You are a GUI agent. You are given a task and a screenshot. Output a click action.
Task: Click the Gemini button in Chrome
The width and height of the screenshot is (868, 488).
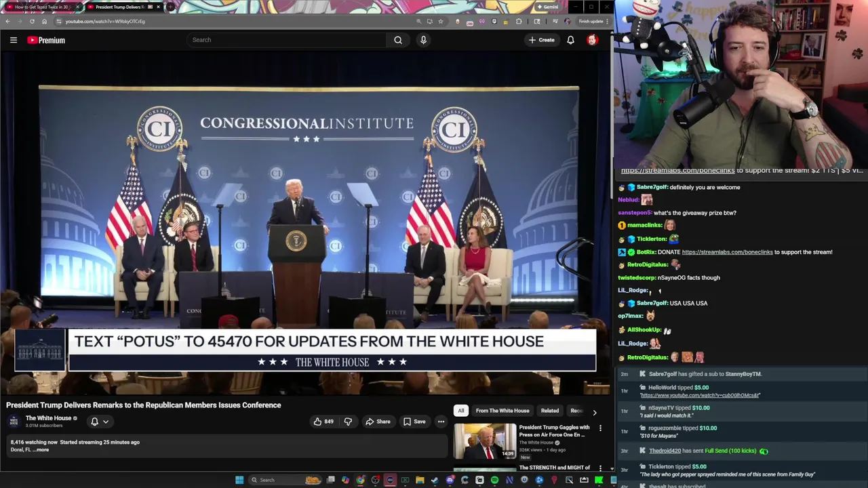(548, 7)
